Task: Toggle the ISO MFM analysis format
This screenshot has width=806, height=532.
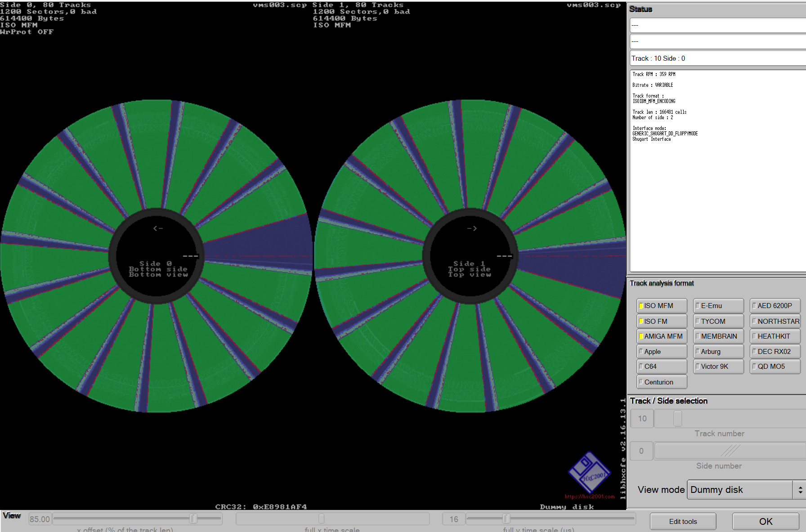Action: click(x=662, y=306)
